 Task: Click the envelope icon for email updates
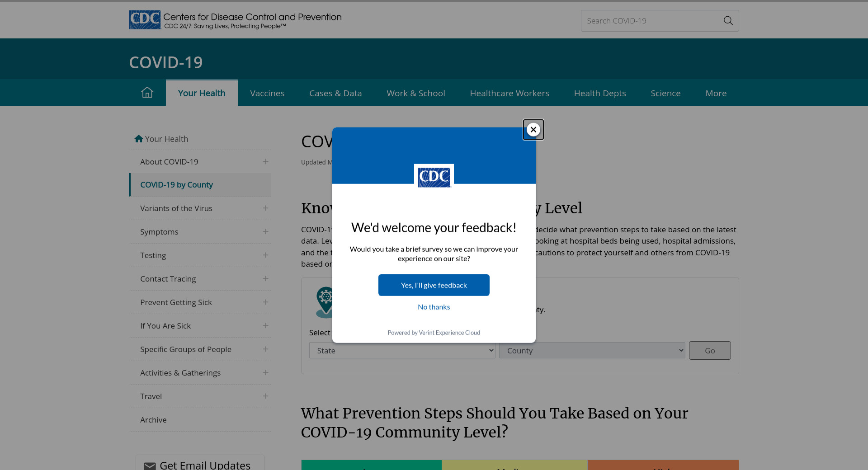point(150,466)
